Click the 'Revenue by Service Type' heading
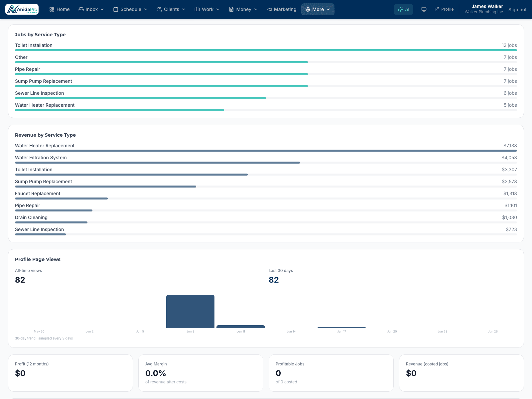Viewport: 532px width, 399px height. tap(45, 135)
